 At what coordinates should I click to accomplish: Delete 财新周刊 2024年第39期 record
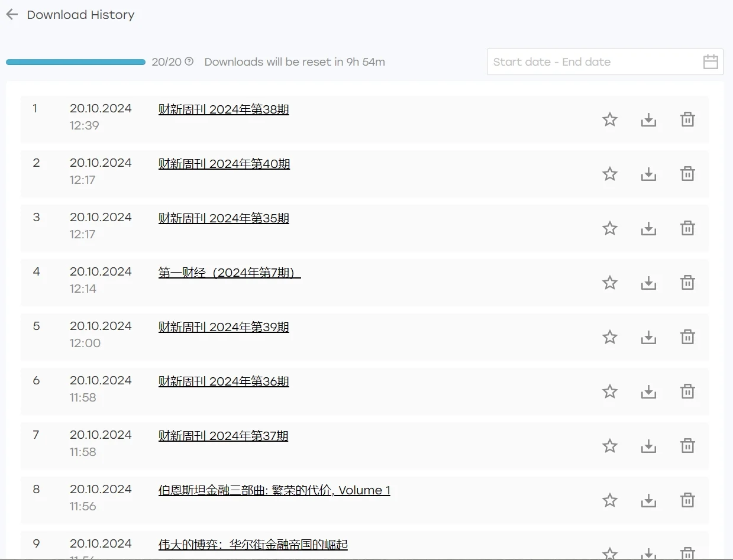pyautogui.click(x=687, y=337)
